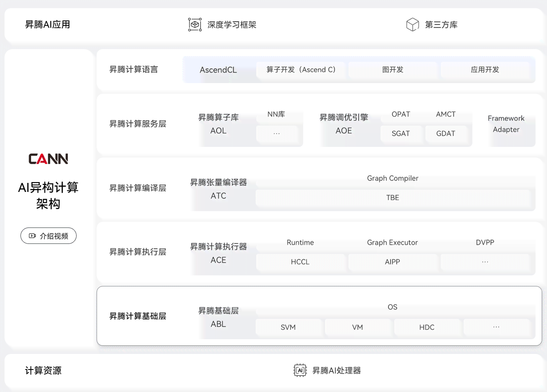
Task: Select 昇腾计算基础层 layer label
Action: point(138,316)
